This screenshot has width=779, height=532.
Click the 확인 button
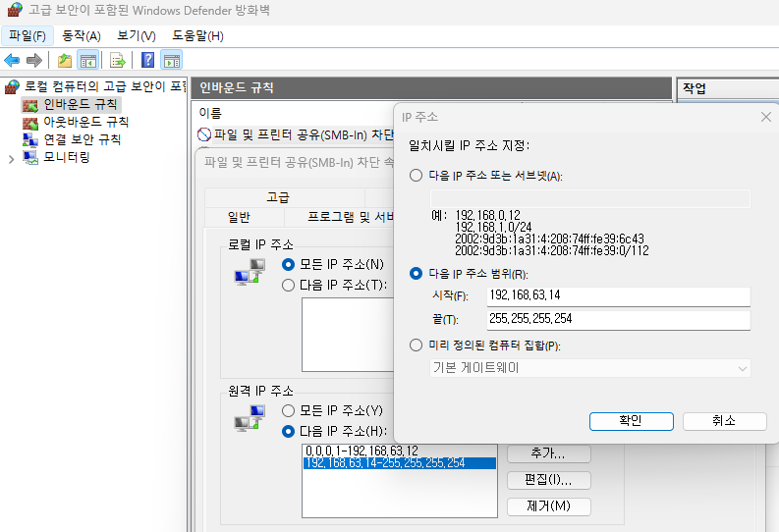(x=631, y=421)
